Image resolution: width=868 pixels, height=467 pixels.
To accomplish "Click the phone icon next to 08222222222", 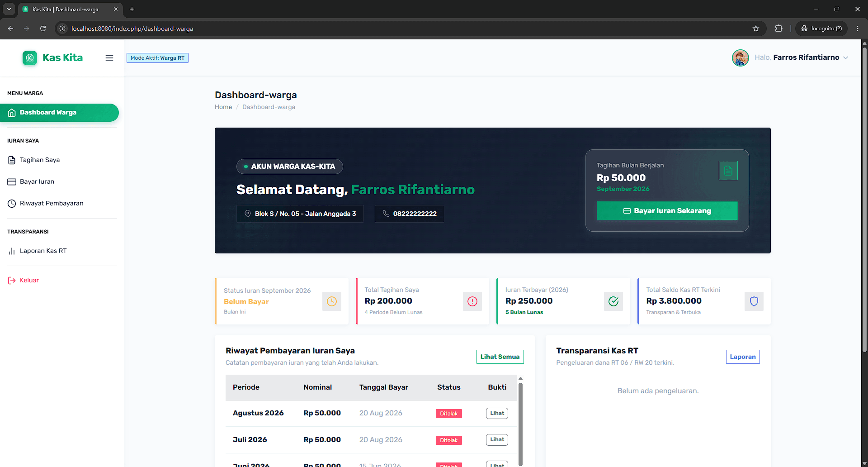I will pos(386,214).
